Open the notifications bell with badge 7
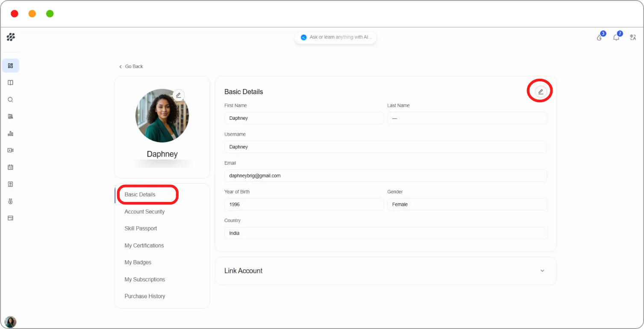Image resolution: width=644 pixels, height=329 pixels. (617, 37)
